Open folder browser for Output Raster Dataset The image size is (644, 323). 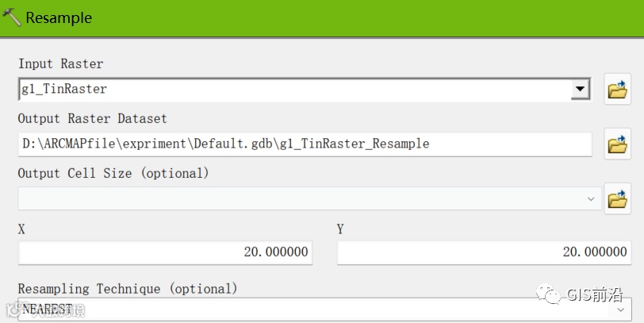(617, 144)
